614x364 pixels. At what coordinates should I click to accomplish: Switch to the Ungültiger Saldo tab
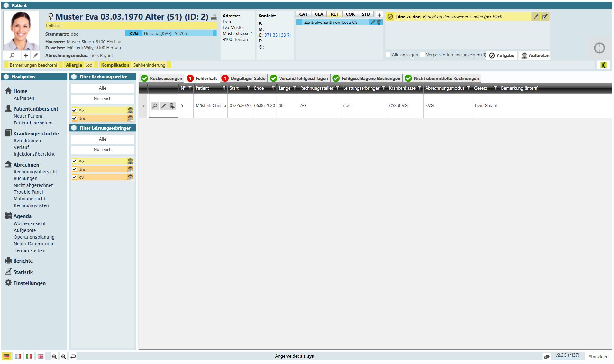[244, 78]
